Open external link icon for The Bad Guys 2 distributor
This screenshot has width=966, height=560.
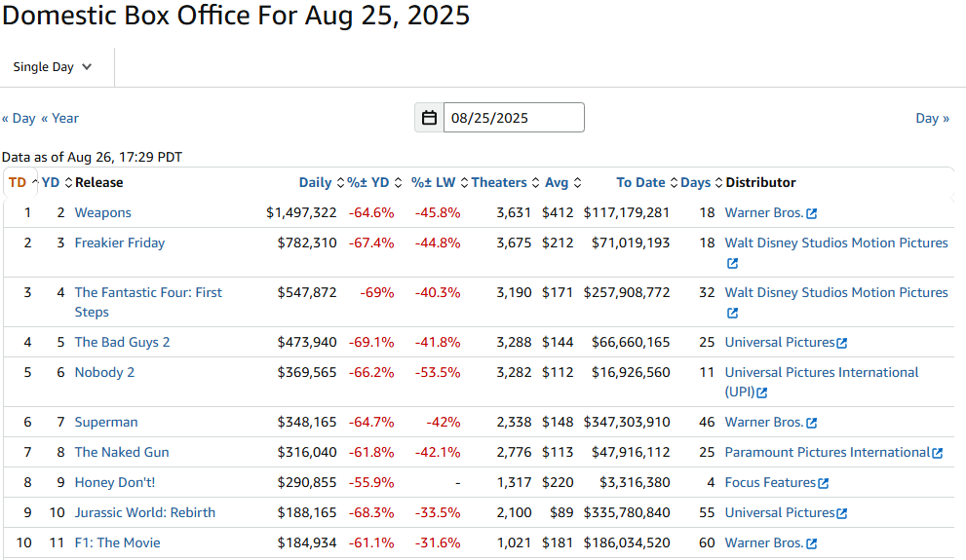pyautogui.click(x=842, y=344)
